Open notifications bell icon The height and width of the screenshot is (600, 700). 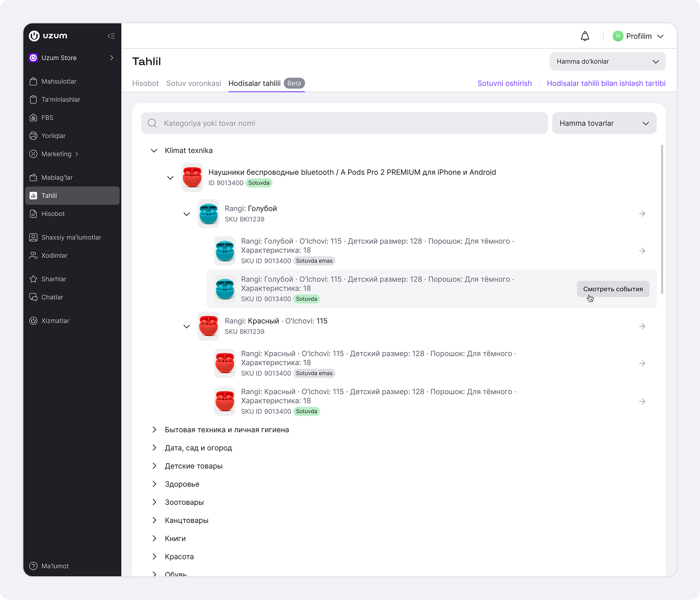point(585,36)
